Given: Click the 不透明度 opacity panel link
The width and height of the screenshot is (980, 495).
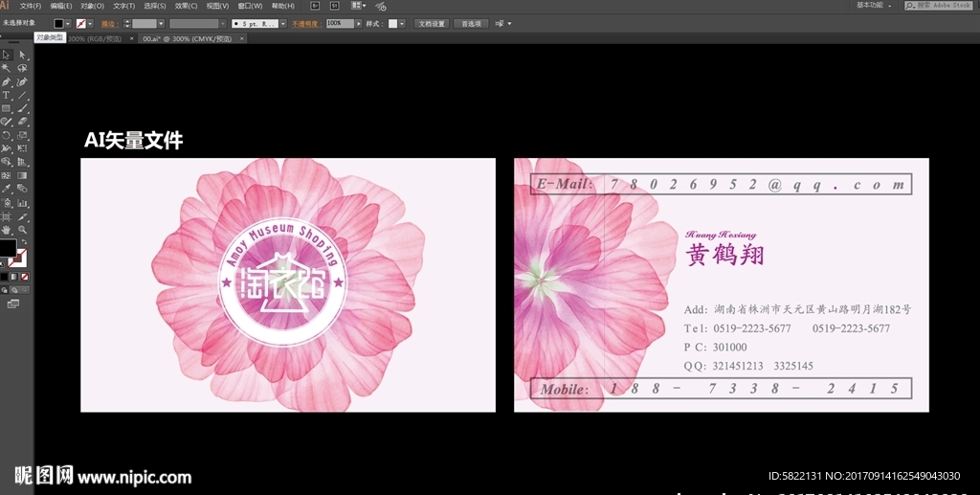Looking at the screenshot, I should [305, 24].
